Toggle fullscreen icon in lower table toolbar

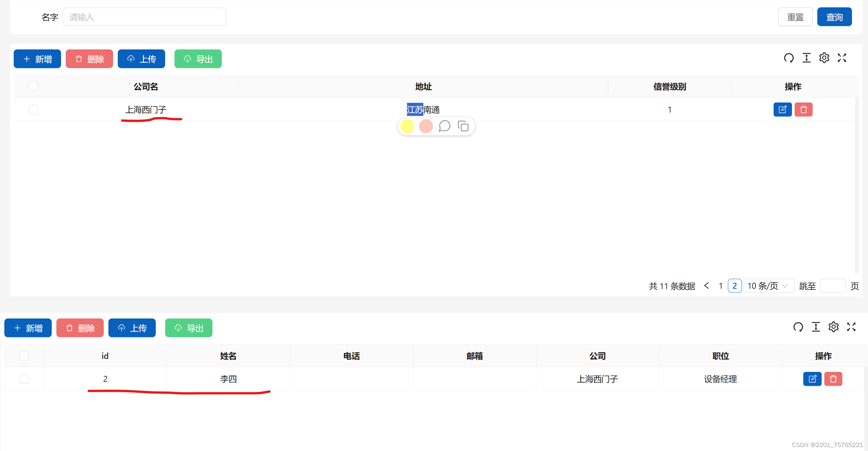pos(851,326)
